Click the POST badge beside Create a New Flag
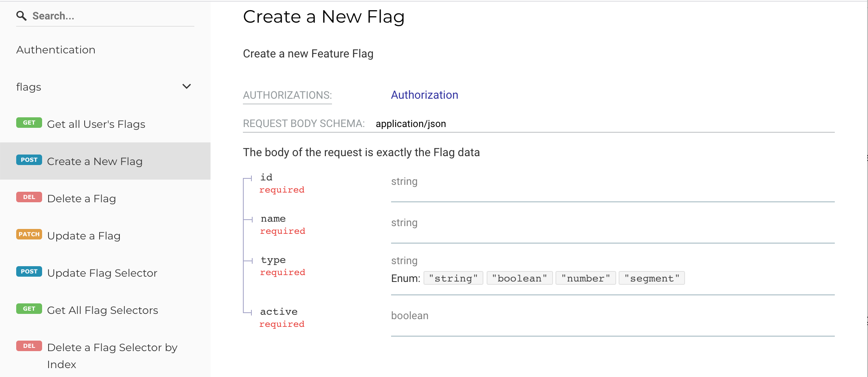868x377 pixels. 29,160
